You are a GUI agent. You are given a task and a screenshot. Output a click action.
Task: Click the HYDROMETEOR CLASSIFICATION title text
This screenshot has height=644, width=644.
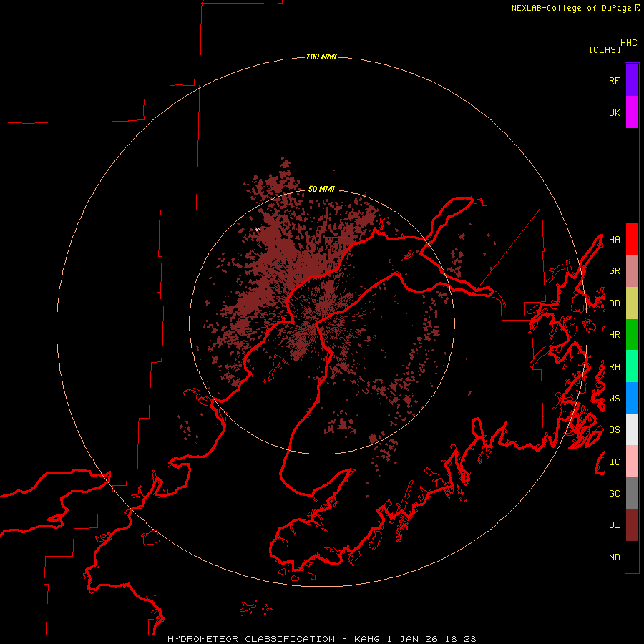[x=251, y=639]
